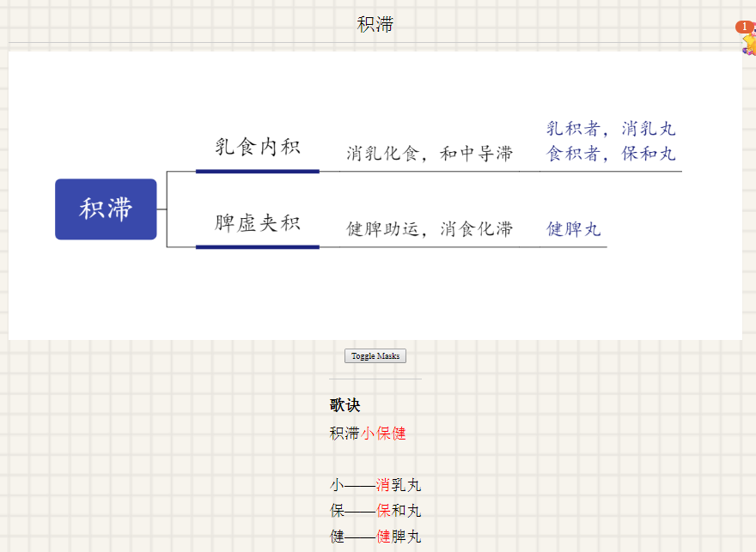The height and width of the screenshot is (552, 756).
Task: Click the line 乳积者，消乳丸
Action: (611, 129)
